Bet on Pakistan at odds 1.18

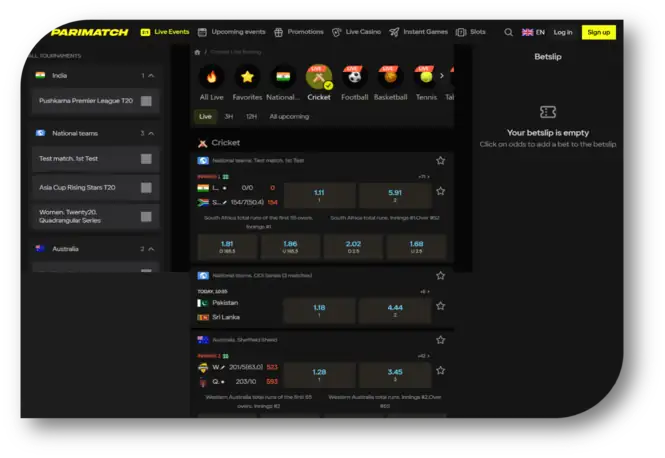point(319,310)
